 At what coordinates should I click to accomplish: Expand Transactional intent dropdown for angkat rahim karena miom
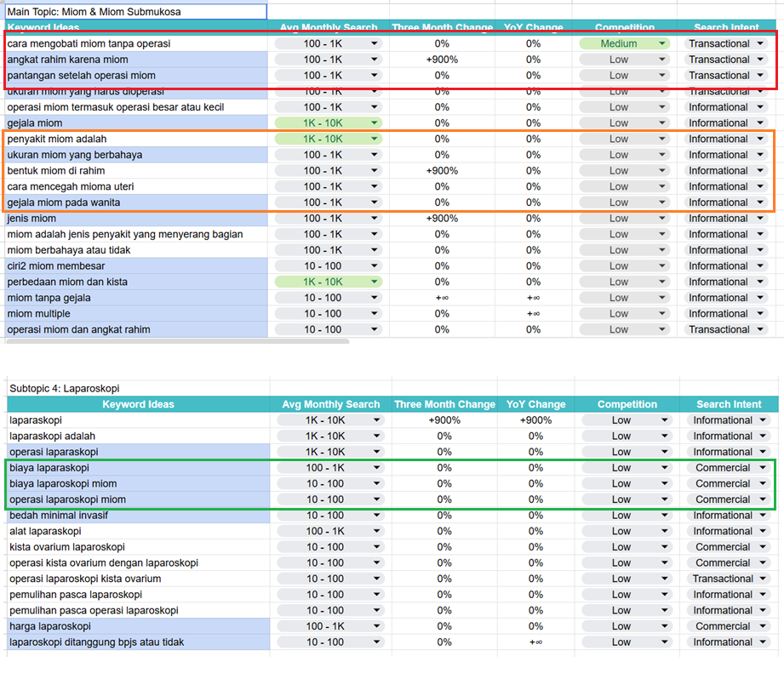click(726, 60)
